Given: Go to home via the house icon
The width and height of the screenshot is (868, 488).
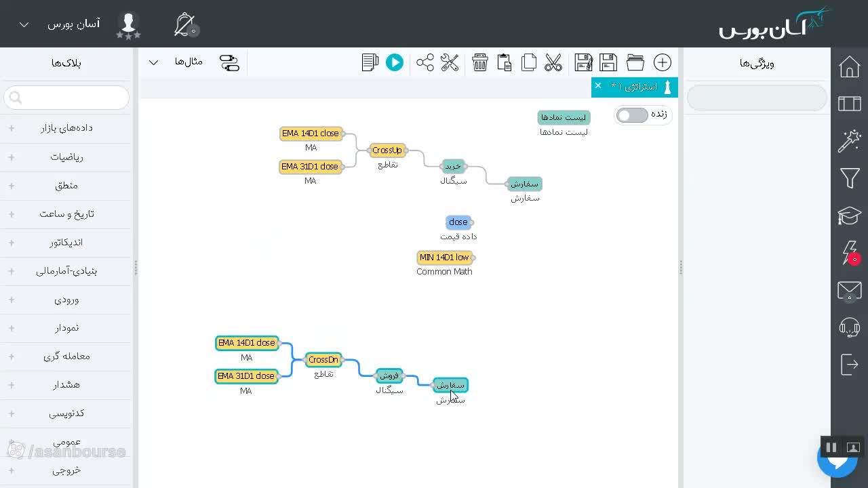Looking at the screenshot, I should [x=850, y=67].
